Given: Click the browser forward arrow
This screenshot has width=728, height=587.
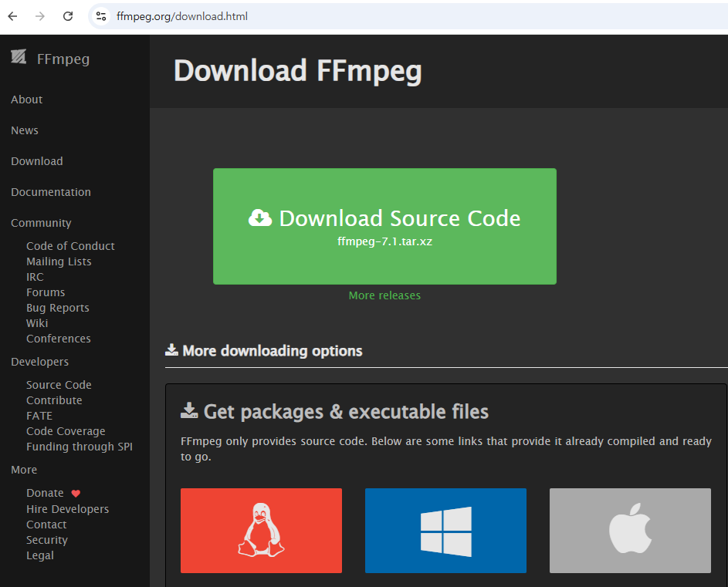Looking at the screenshot, I should (x=40, y=16).
